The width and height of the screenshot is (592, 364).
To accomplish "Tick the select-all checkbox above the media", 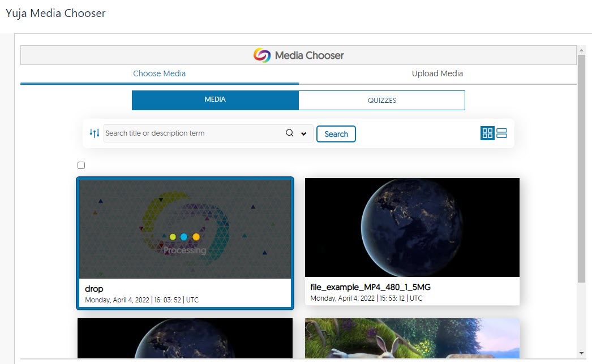I will click(81, 165).
